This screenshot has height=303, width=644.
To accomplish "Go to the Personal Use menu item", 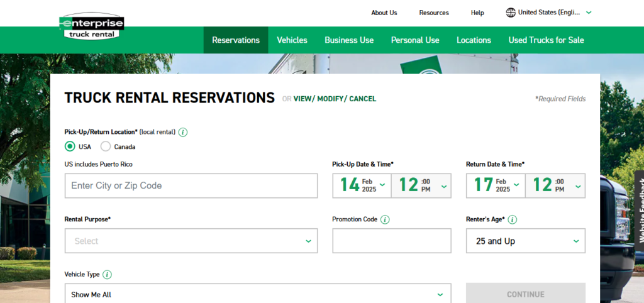I will [415, 40].
